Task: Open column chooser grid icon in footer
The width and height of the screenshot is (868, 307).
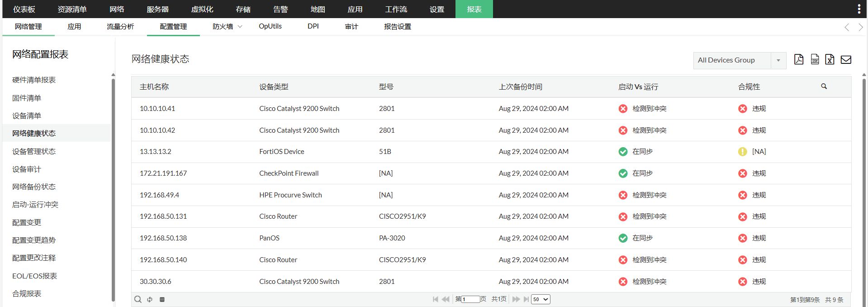Action: (x=162, y=299)
